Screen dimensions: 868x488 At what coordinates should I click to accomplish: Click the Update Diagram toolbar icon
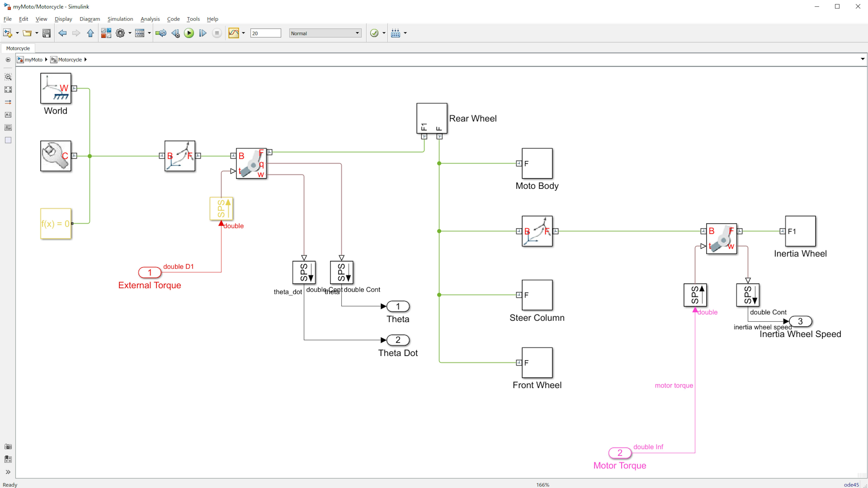[161, 33]
